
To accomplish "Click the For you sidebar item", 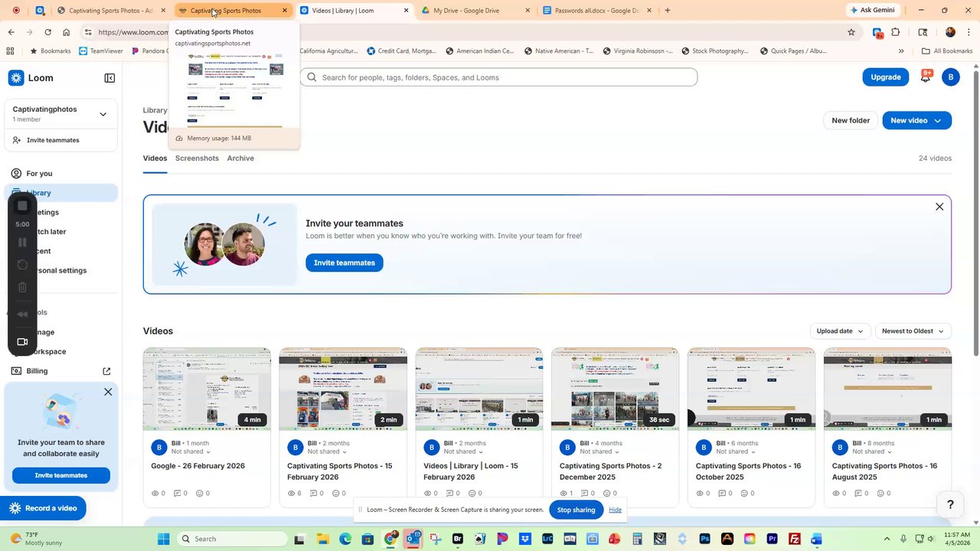I will click(x=61, y=174).
